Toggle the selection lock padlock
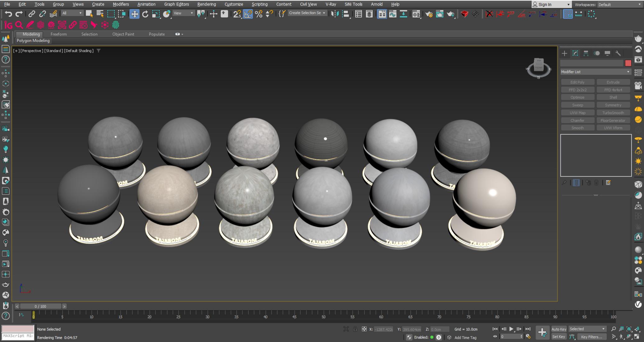This screenshot has height=342, width=644. click(x=355, y=329)
